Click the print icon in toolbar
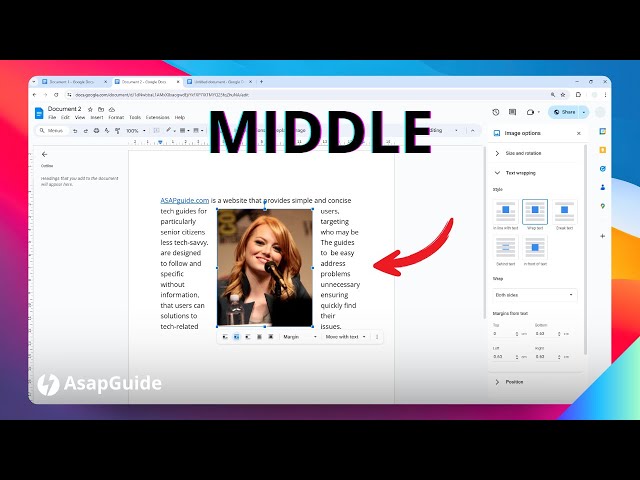 (96, 131)
